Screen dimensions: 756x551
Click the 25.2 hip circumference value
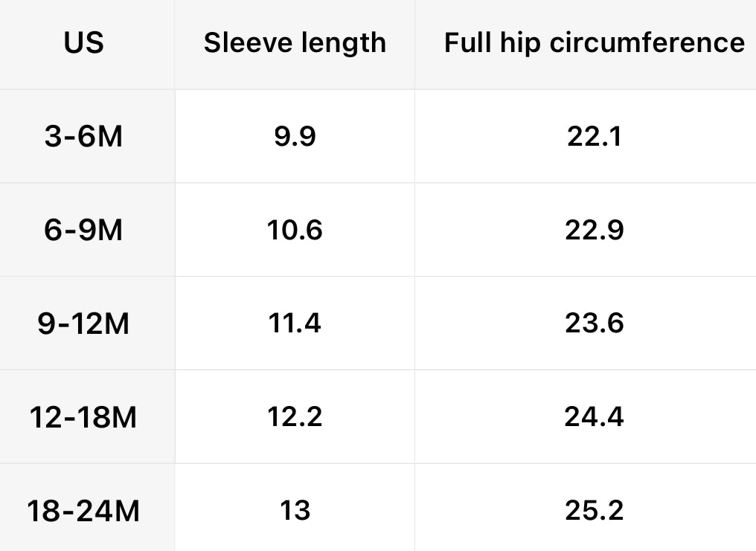click(x=594, y=511)
